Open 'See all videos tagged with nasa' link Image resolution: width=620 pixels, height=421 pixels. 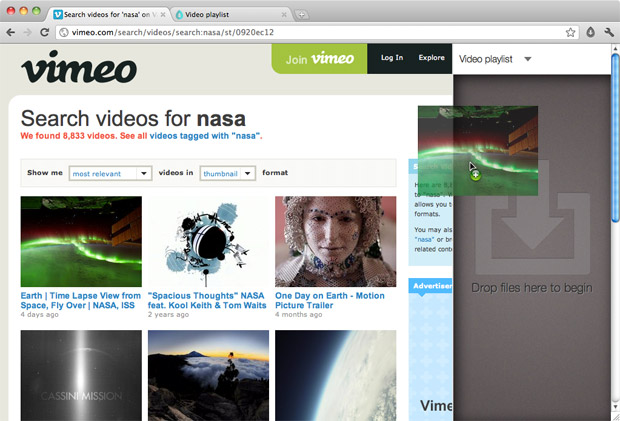190,135
